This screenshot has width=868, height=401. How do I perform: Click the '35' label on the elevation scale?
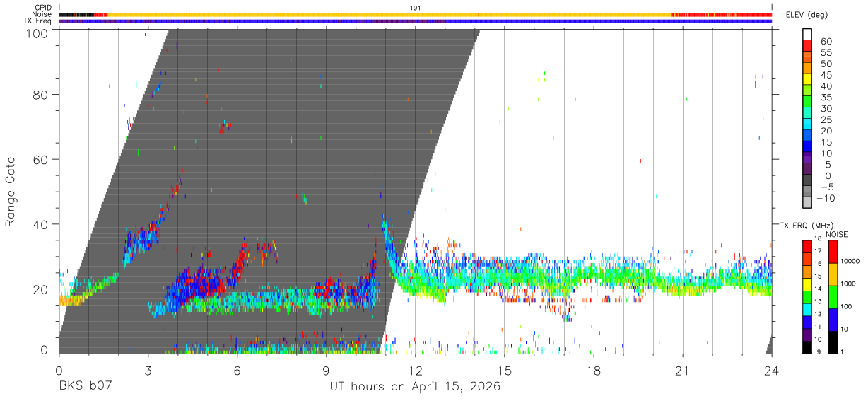[x=826, y=98]
